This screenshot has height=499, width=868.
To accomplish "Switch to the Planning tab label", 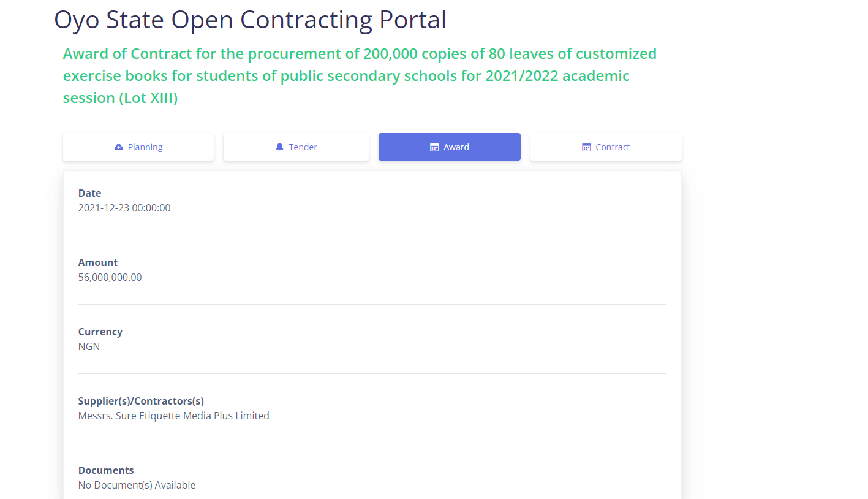I will tap(145, 147).
